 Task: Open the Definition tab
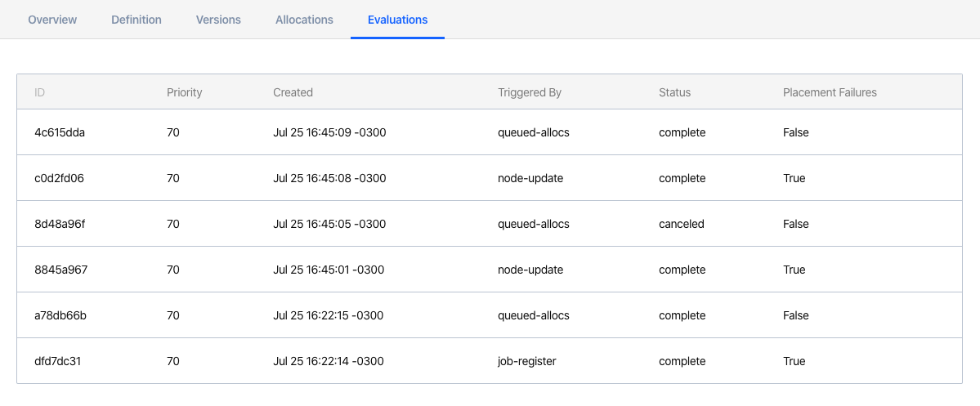pos(136,20)
